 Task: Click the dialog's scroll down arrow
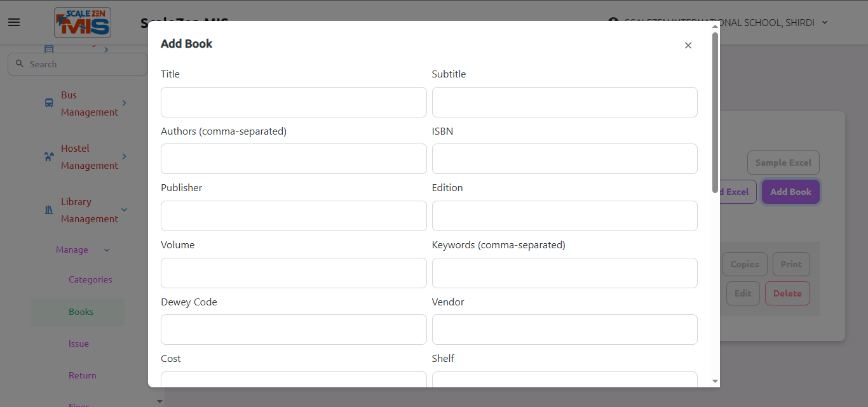click(715, 381)
